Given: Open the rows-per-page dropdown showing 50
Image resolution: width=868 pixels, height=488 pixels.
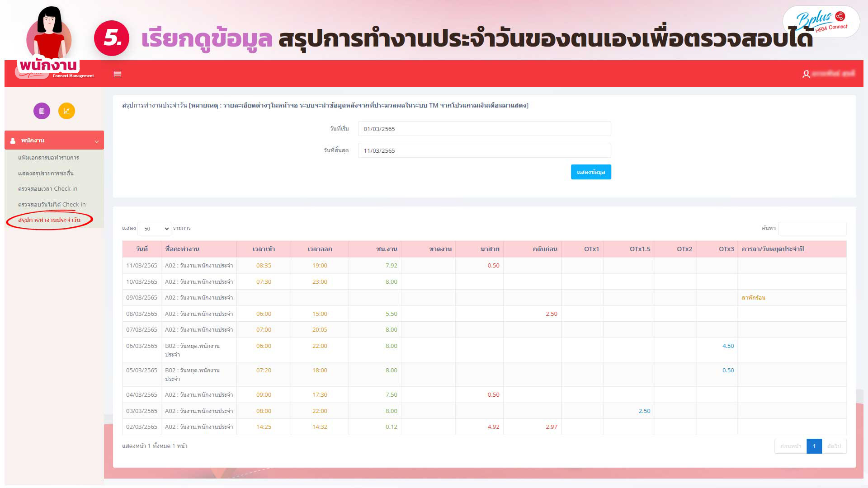Looking at the screenshot, I should point(155,229).
